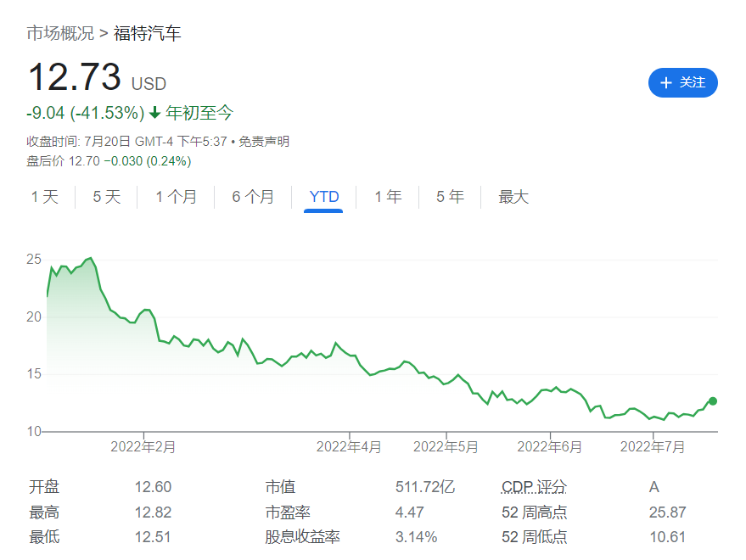This screenshot has width=746, height=560.
Task: Select the 6 个月 range tab
Action: click(253, 197)
